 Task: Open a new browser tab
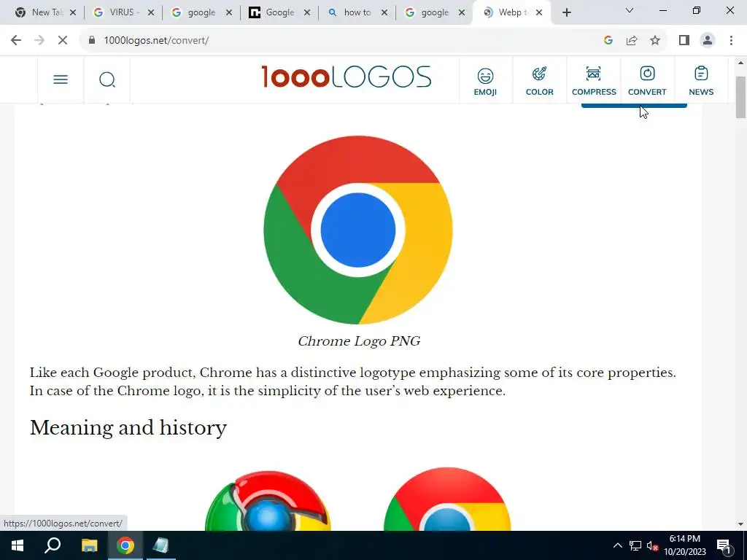[566, 13]
